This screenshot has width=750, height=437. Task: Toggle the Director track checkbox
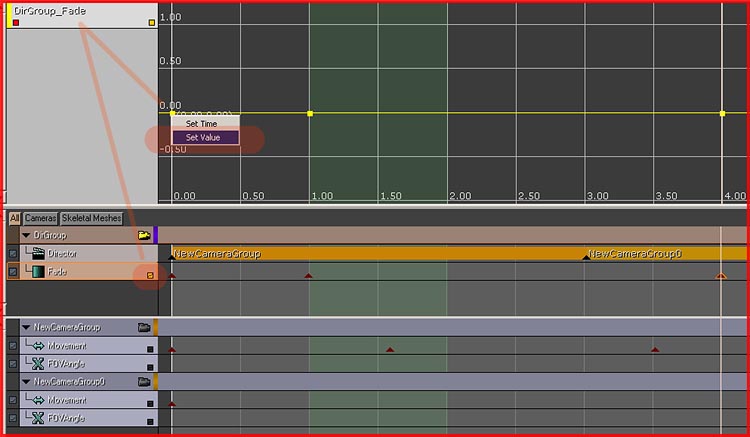click(12, 254)
